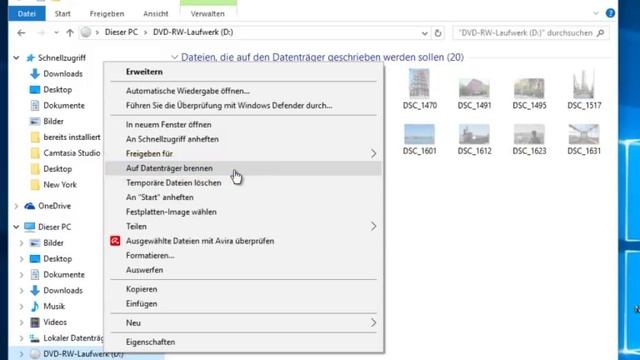
Task: Collapse the Dieser PC tree node
Action: (16, 227)
